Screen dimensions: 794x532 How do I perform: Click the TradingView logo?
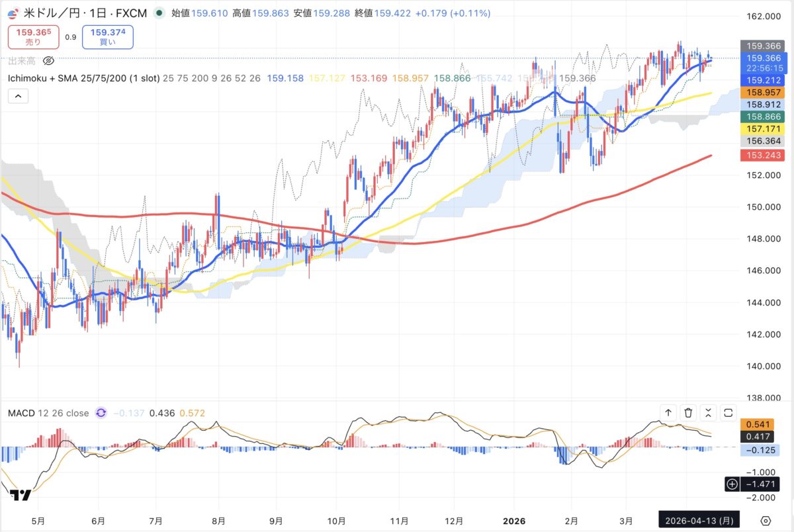21,496
